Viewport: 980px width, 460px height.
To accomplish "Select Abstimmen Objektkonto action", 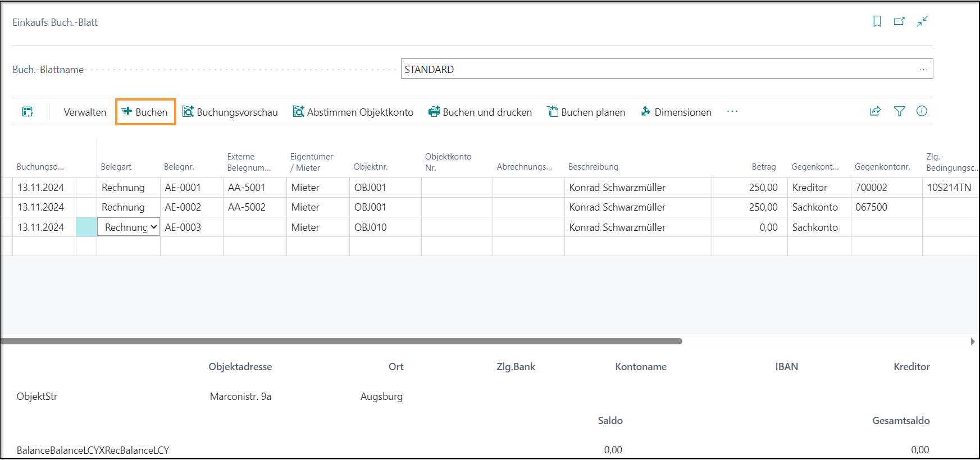I will 353,112.
